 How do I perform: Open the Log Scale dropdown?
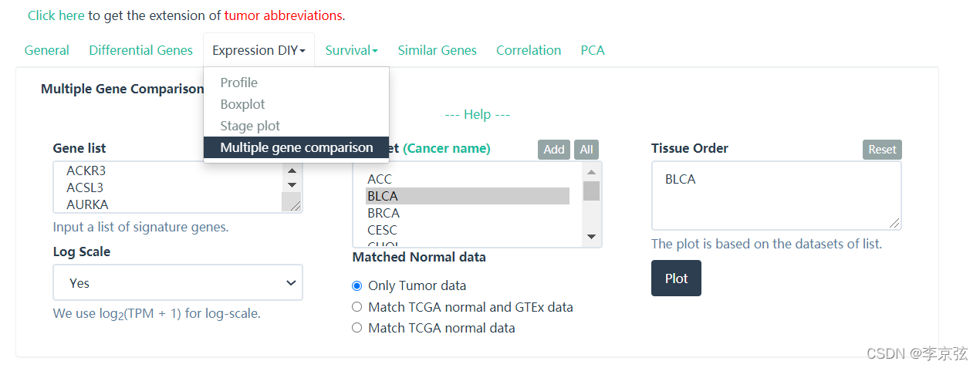(x=177, y=283)
